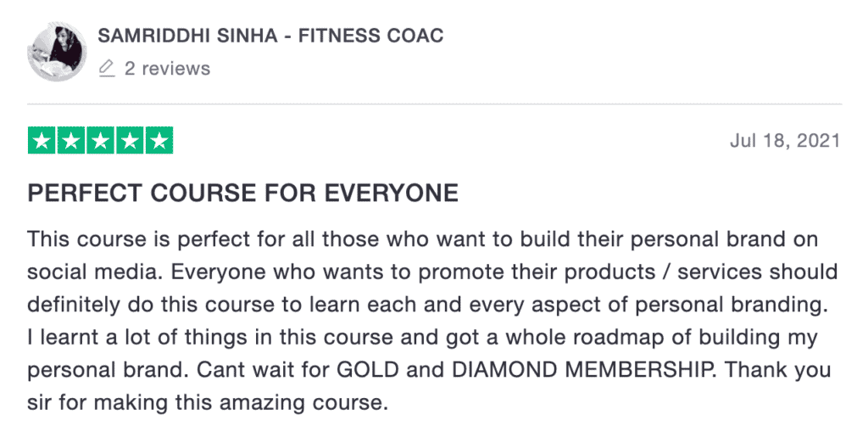The image size is (868, 426).
Task: Open the '2 reviews' count link
Action: 167,69
